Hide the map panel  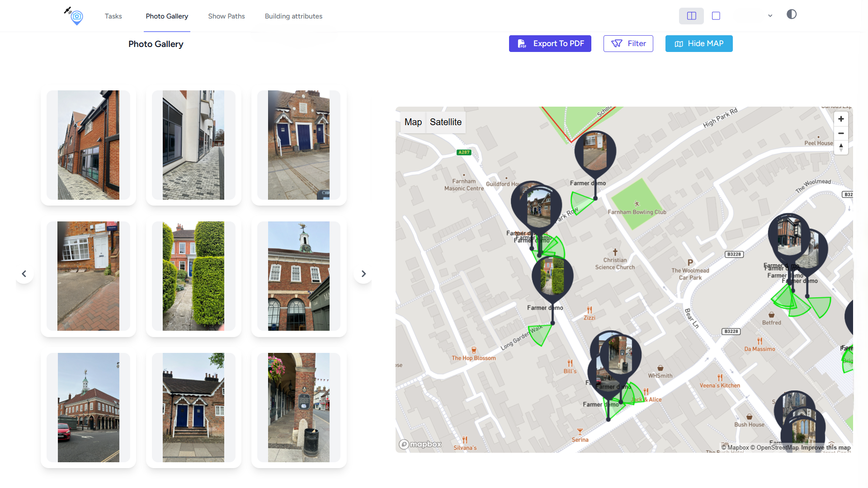coord(698,44)
